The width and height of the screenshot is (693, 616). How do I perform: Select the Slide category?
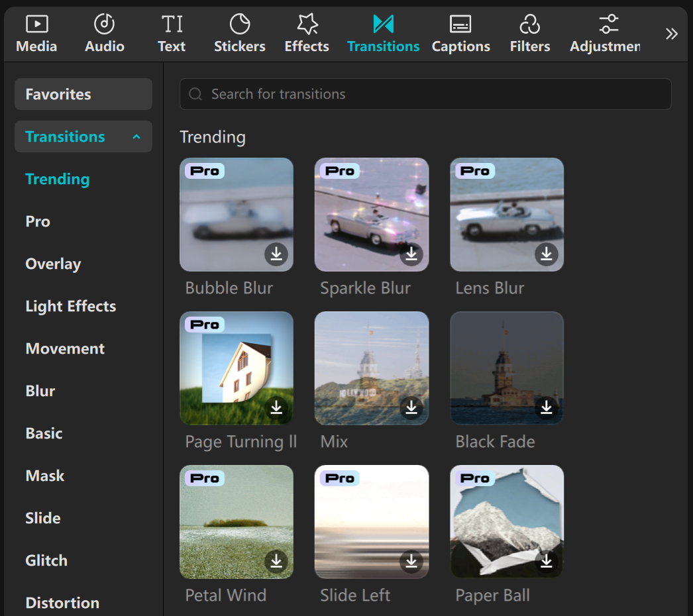click(43, 519)
